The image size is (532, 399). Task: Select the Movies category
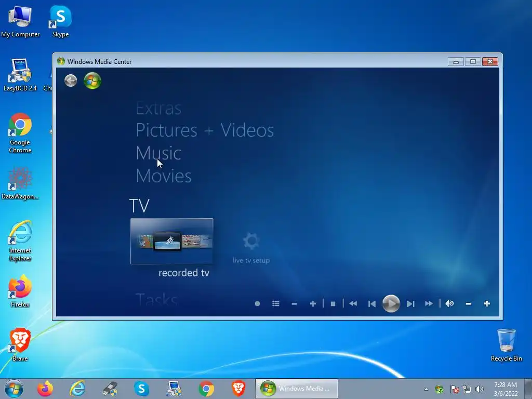(164, 176)
